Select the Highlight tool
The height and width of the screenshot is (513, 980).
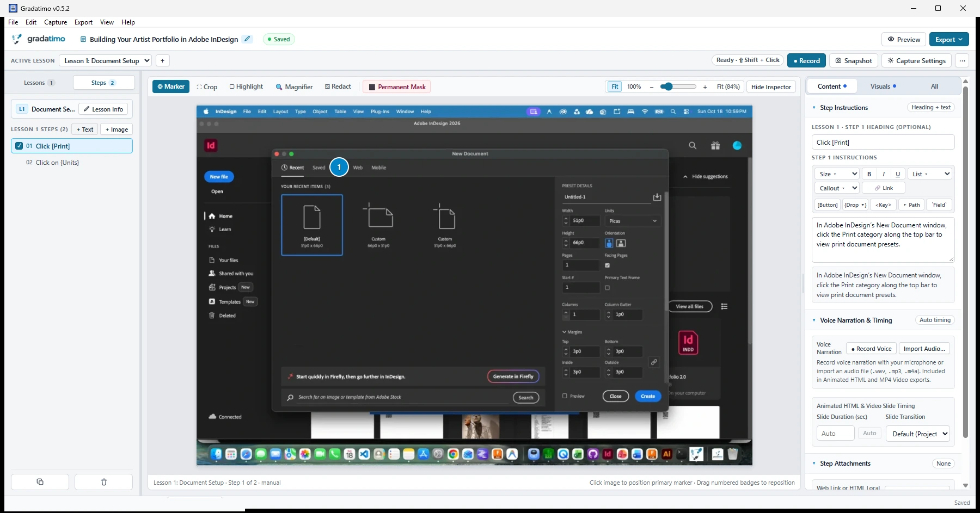point(246,86)
